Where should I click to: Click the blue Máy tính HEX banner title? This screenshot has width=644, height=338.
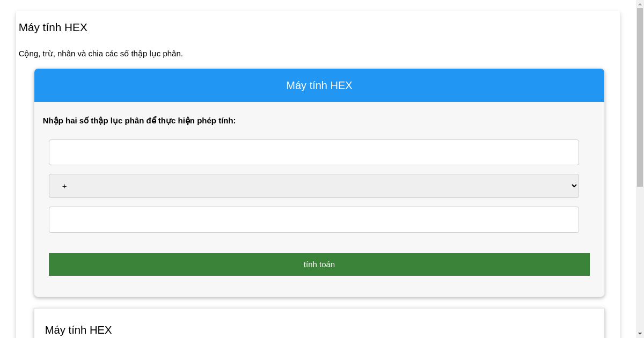point(319,85)
